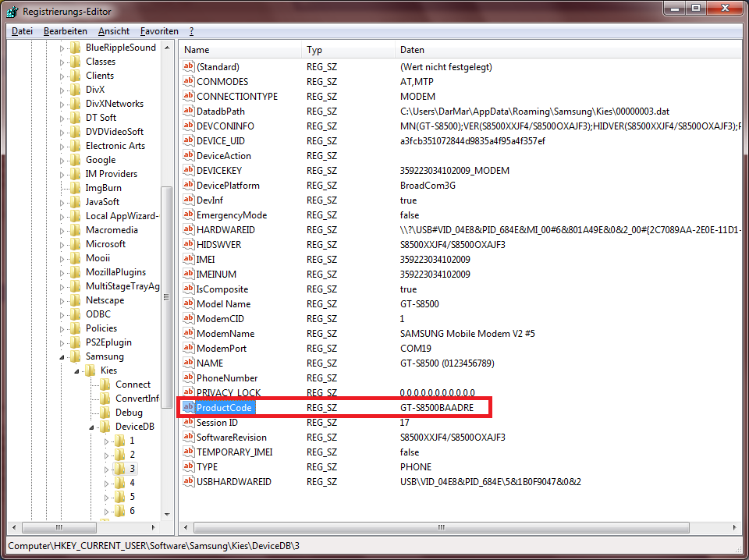The width and height of the screenshot is (749, 560).
Task: Select the PRIVACY_LOCK value name
Action: 229,392
